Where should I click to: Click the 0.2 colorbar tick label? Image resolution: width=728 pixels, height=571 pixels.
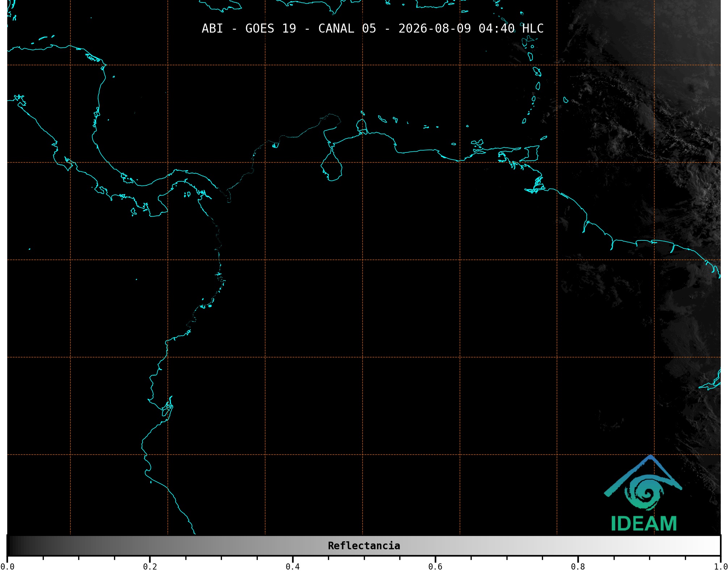[x=150, y=567]
